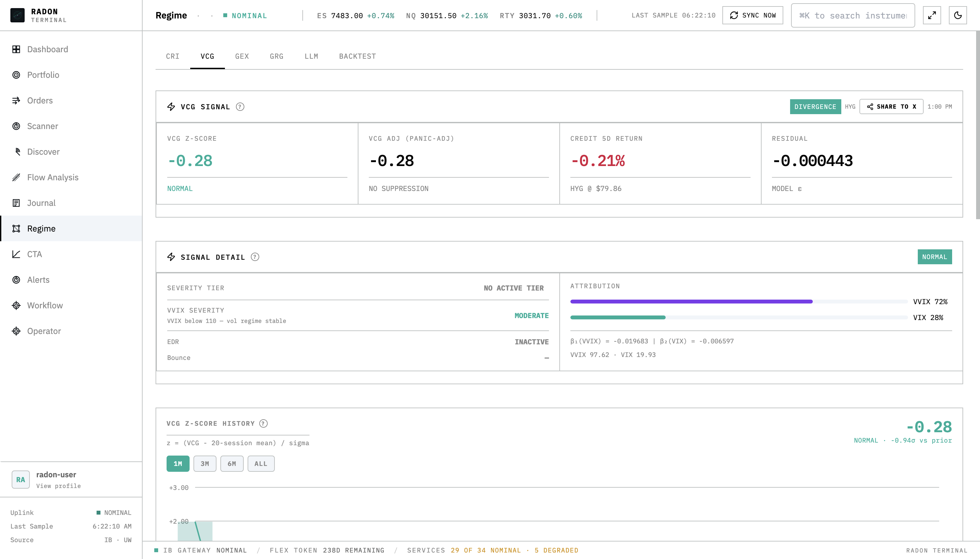
Task: Click Credit 5D Return -0.21% value
Action: (598, 161)
